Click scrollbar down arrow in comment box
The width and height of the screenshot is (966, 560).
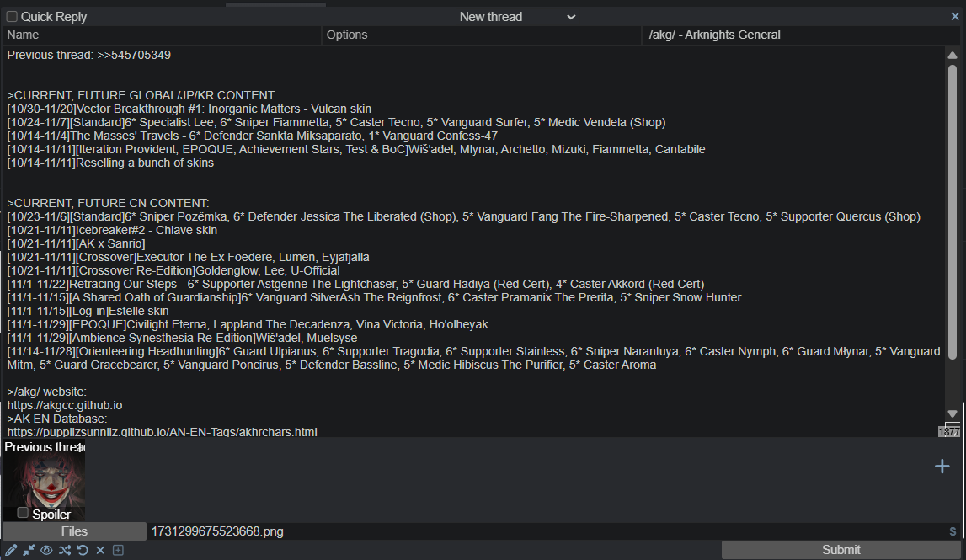(x=953, y=414)
